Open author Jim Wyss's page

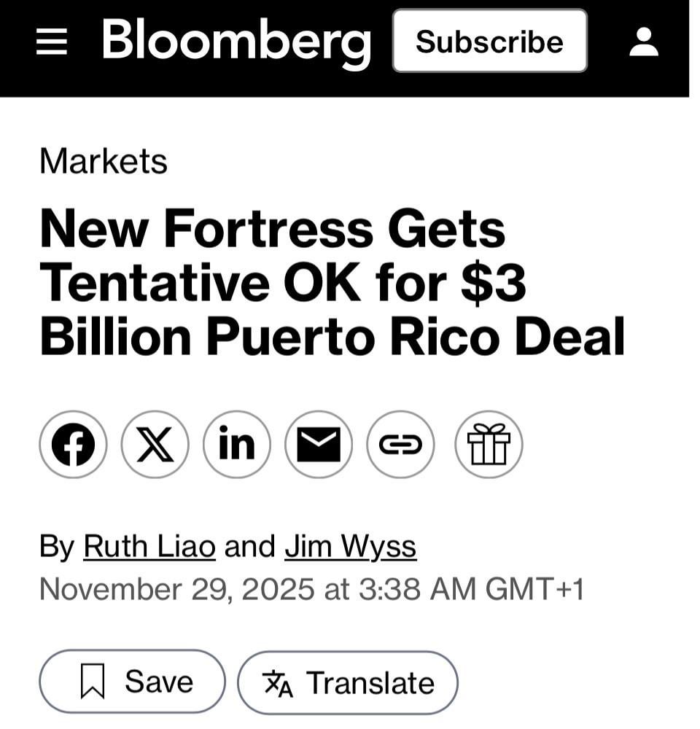[350, 546]
